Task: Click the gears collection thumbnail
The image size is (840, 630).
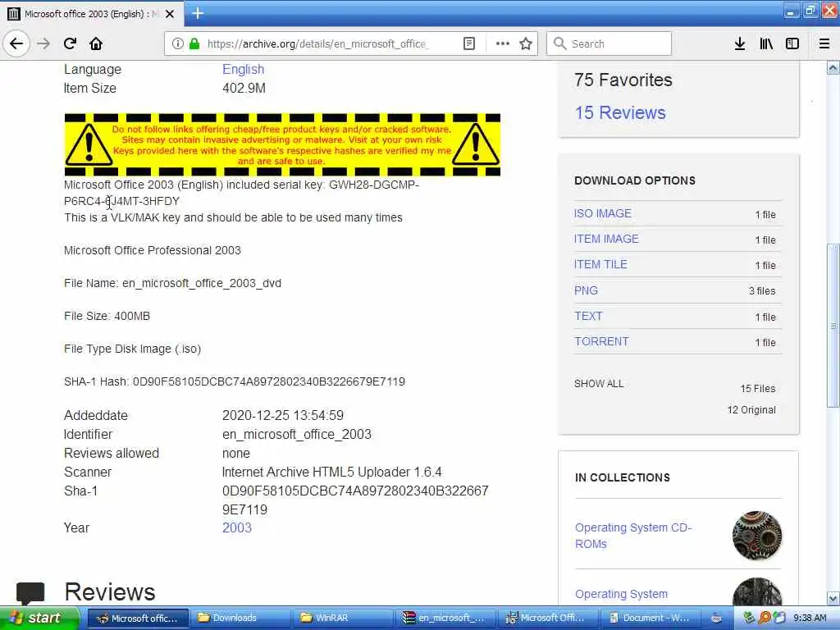Action: click(756, 535)
